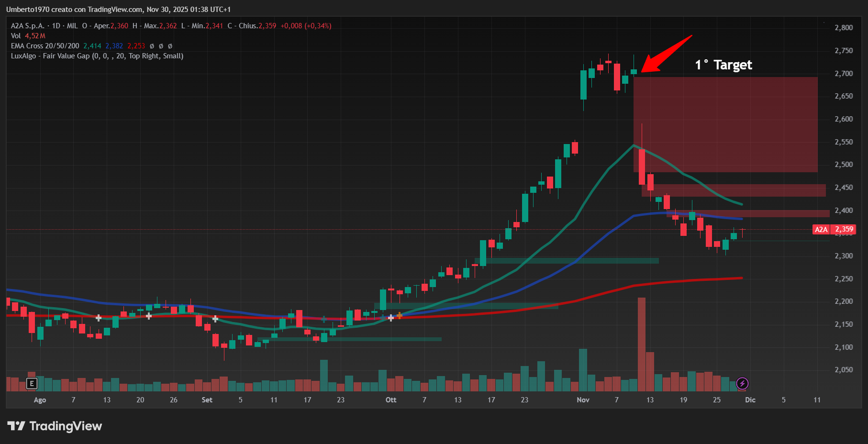Click the Nov label on the time axis
The height and width of the screenshot is (444, 868).
point(583,400)
